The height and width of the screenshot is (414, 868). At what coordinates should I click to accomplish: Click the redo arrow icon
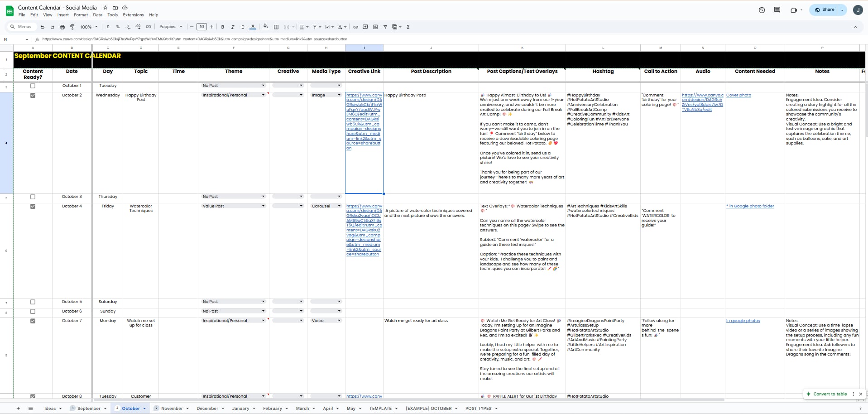pyautogui.click(x=53, y=27)
